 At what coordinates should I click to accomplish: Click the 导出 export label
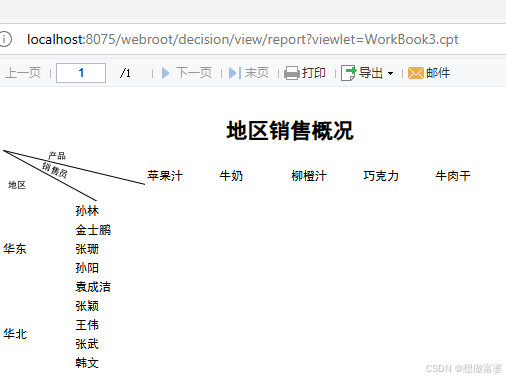pyautogui.click(x=370, y=73)
